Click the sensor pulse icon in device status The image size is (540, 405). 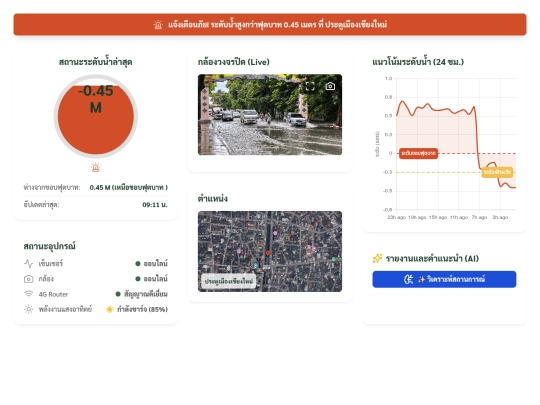point(29,263)
